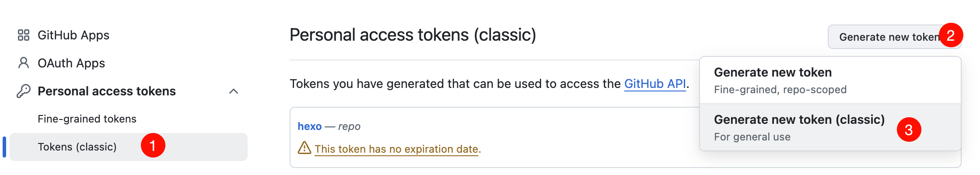Click the OAuth Apps person icon

click(24, 63)
